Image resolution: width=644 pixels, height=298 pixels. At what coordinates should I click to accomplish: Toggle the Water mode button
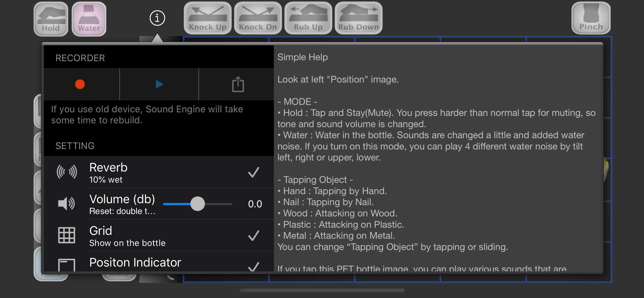(89, 19)
